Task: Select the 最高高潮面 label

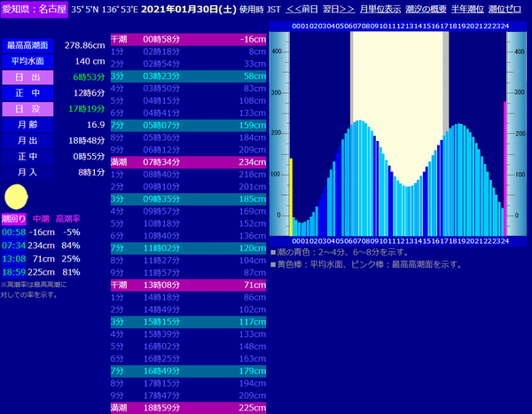Action: coord(27,45)
